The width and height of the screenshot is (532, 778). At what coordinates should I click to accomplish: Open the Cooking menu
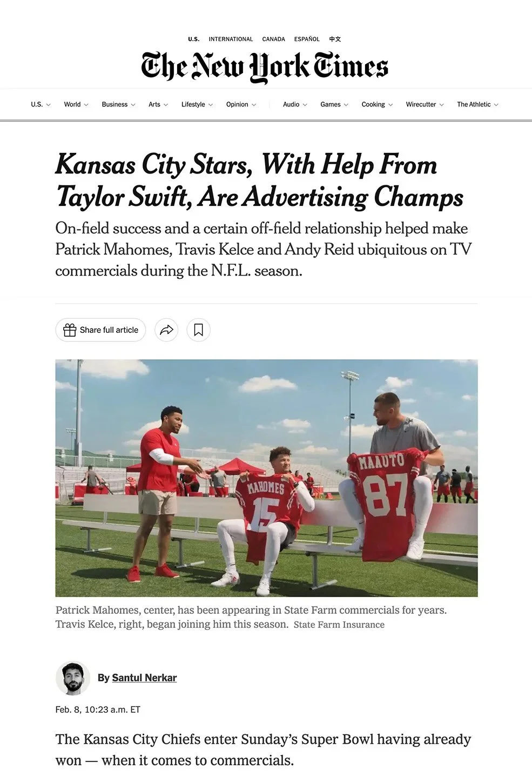377,104
